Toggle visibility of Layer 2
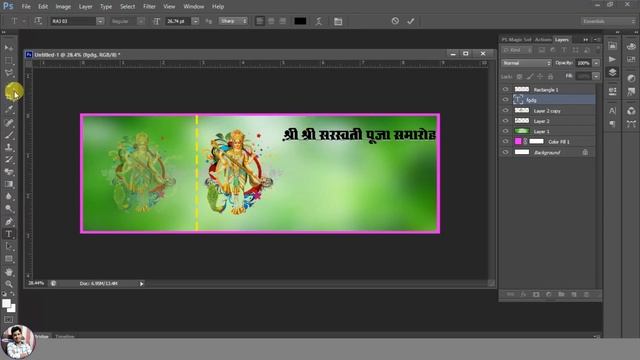This screenshot has width=640, height=360. point(505,121)
